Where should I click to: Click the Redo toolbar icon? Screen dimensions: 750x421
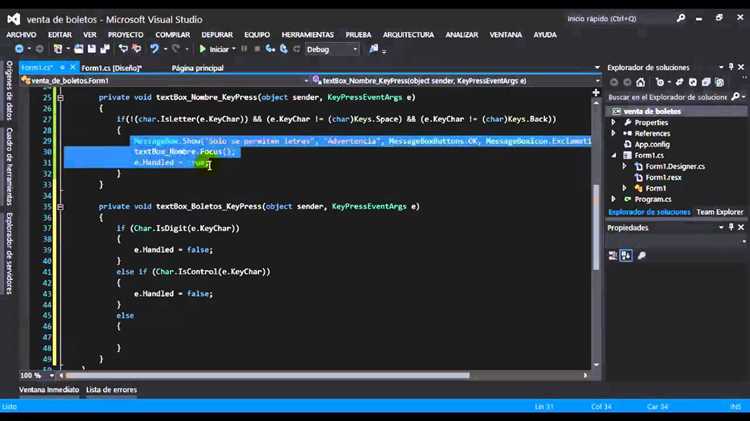click(176, 49)
